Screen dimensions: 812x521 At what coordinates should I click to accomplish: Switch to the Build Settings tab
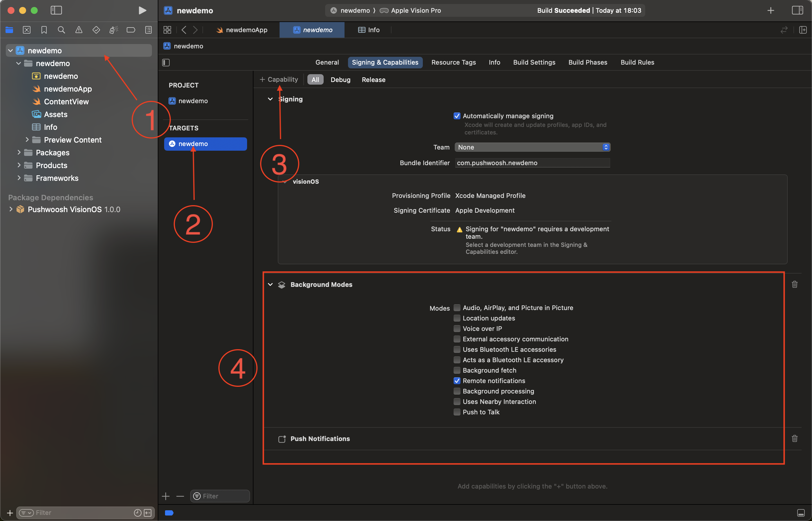[534, 62]
